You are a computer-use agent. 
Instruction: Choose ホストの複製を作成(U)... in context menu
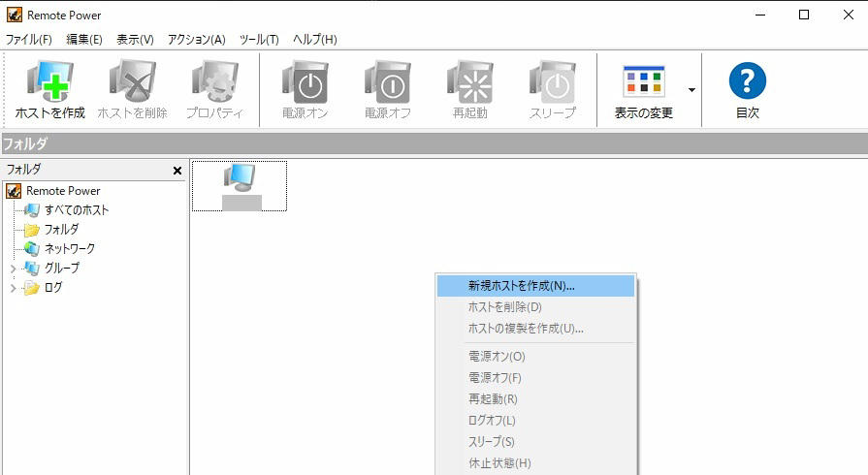(x=536, y=329)
